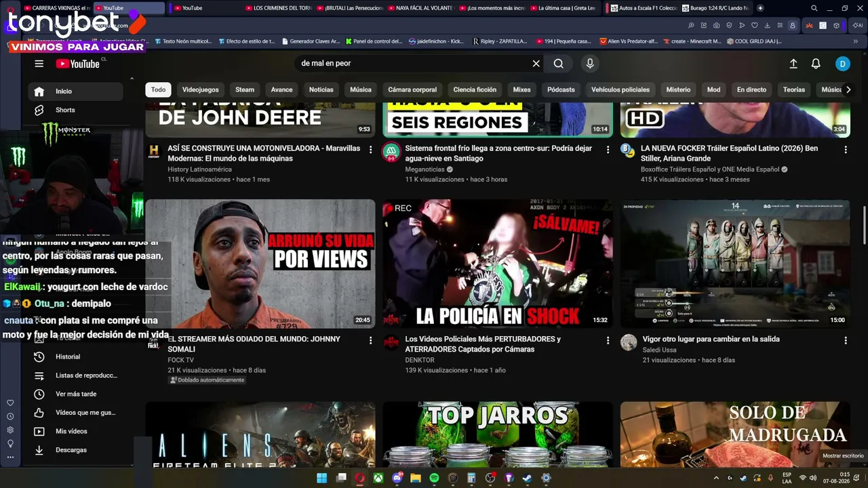This screenshot has height=488, width=868.
Task: Open options menu for the Johnny Somali video
Action: click(x=370, y=340)
